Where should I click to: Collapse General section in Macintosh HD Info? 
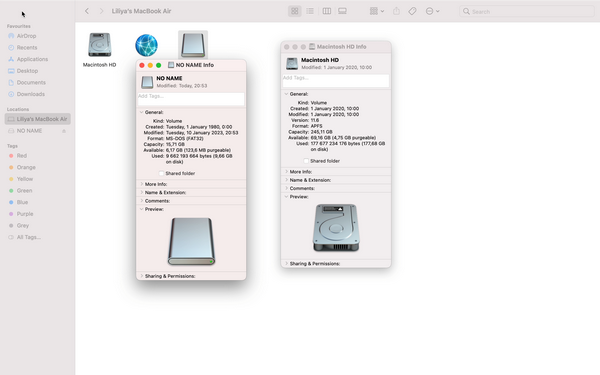(286, 94)
